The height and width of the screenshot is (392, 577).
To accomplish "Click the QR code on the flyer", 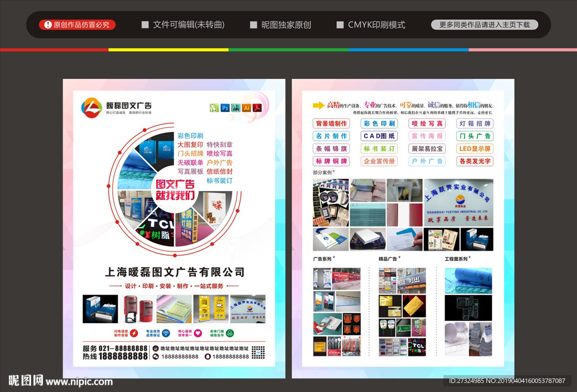I will (258, 353).
